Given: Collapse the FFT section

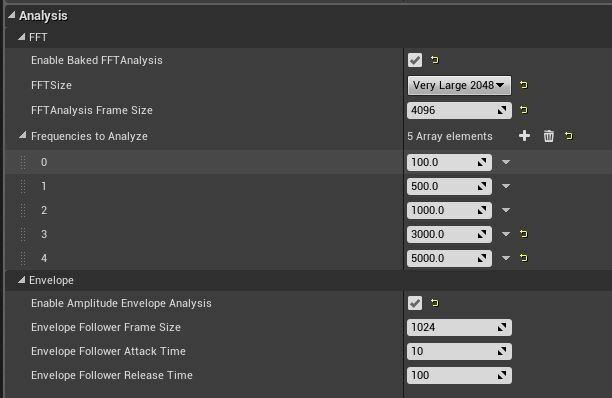Looking at the screenshot, I should [x=21, y=37].
